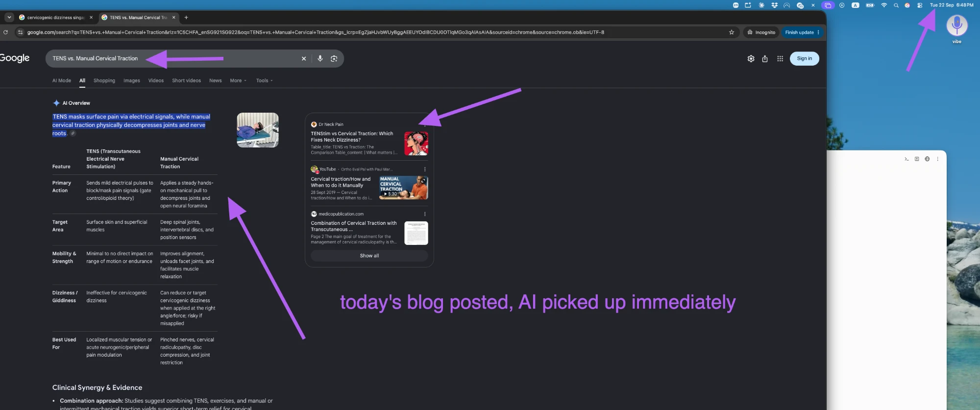Screen dimensions: 980x410
Task: Click the vibe microphone desktop widget
Action: (x=957, y=25)
